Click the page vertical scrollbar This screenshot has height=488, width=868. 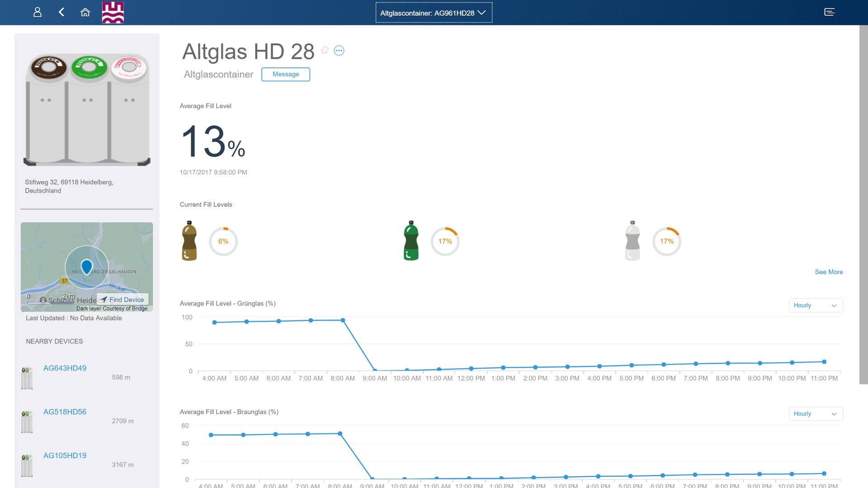click(863, 203)
